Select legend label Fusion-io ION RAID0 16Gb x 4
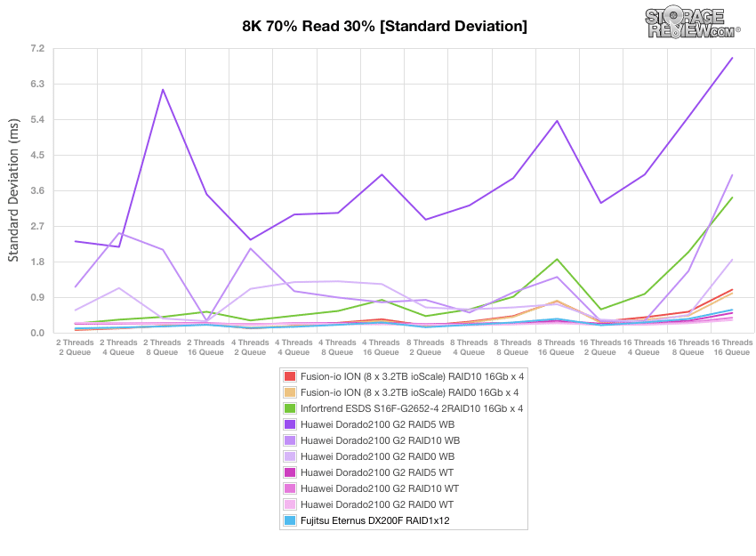The height and width of the screenshot is (556, 756). pyautogui.click(x=409, y=392)
